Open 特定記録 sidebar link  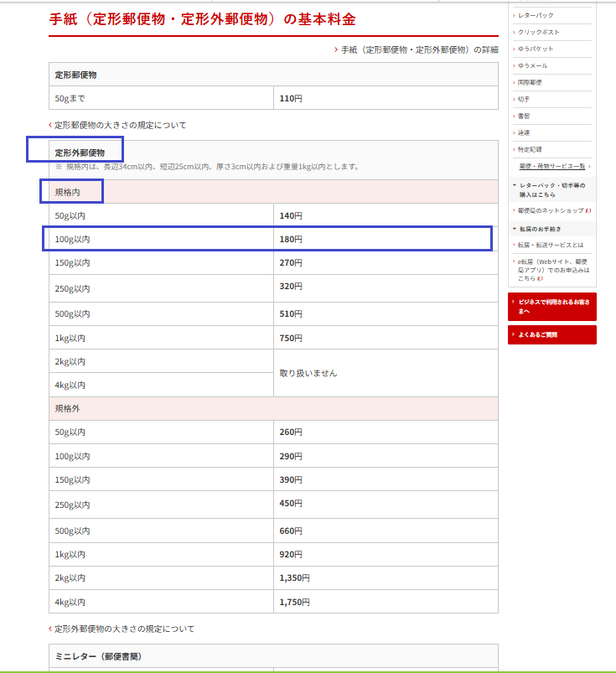pos(530,149)
